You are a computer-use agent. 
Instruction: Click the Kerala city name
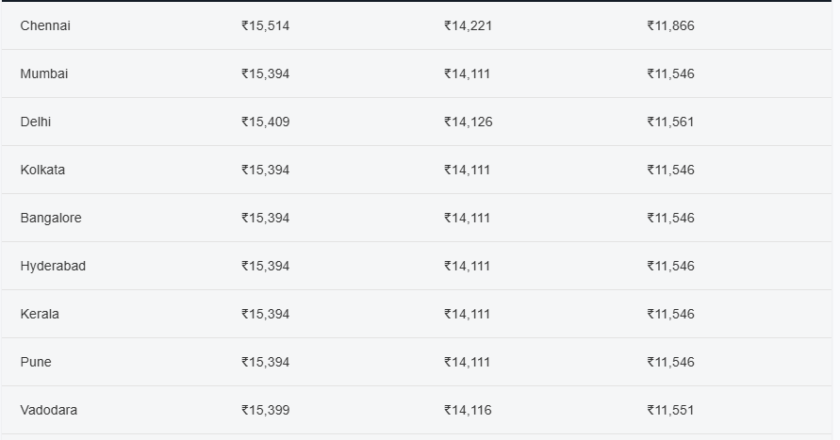[x=39, y=314]
